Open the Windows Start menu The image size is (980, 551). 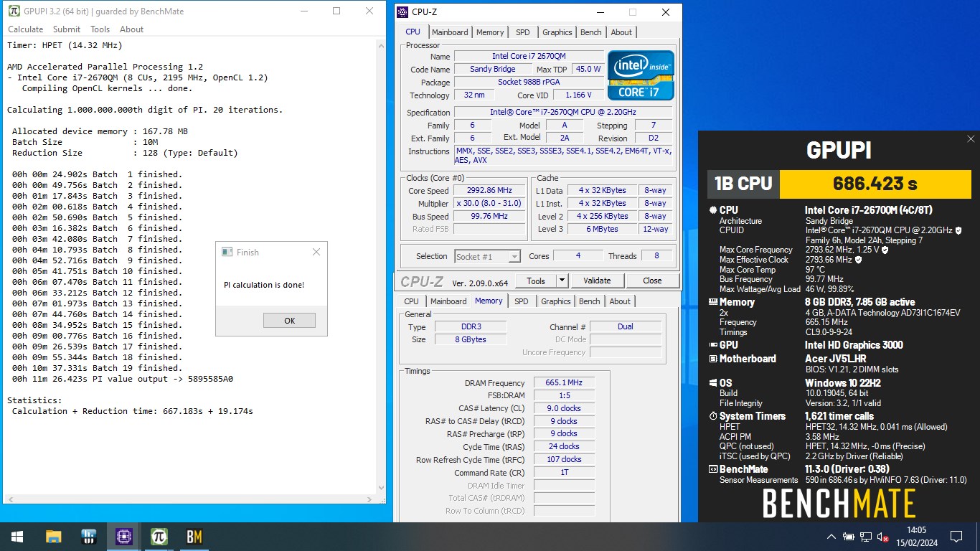[17, 537]
